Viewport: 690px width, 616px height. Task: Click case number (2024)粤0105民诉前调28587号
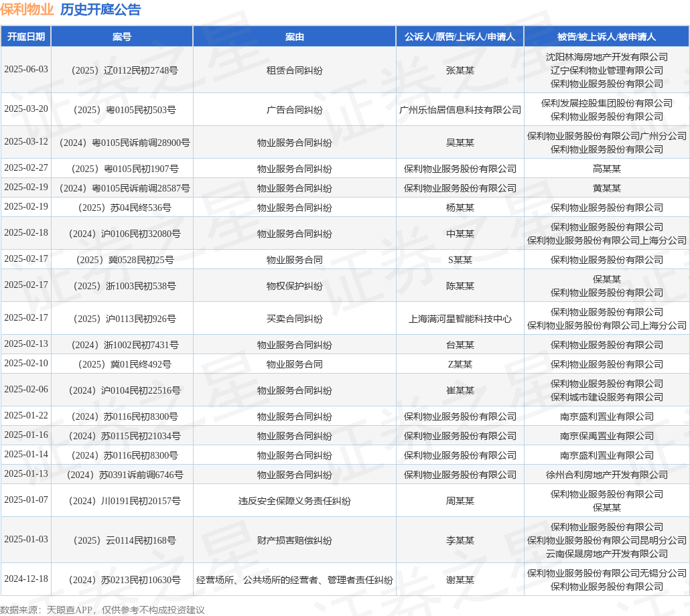pyautogui.click(x=125, y=188)
